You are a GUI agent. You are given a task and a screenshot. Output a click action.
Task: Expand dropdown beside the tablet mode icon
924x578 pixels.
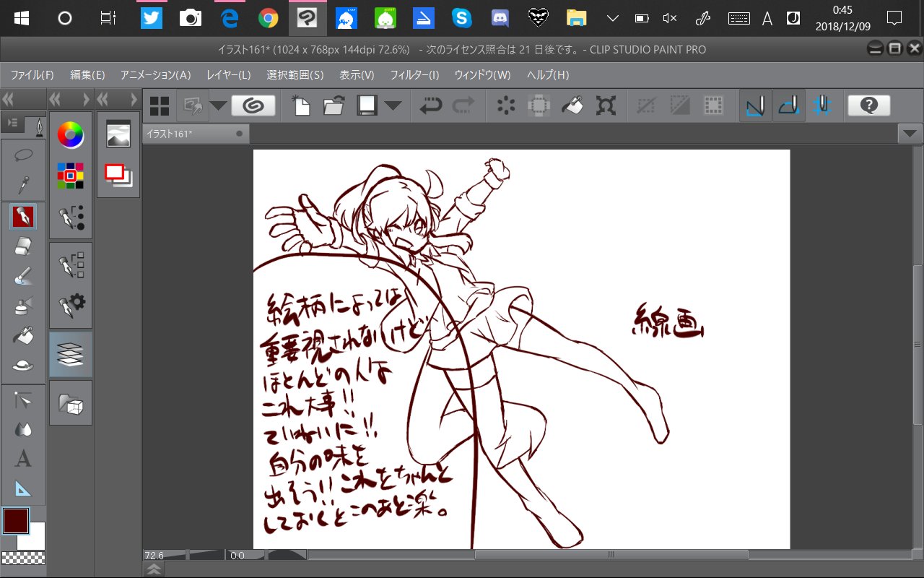218,106
